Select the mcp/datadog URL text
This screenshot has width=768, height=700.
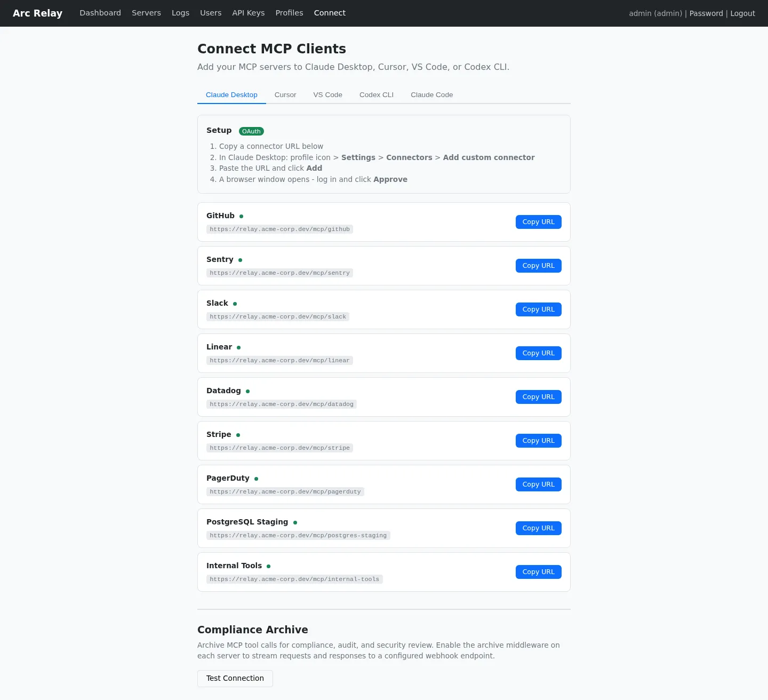[282, 404]
